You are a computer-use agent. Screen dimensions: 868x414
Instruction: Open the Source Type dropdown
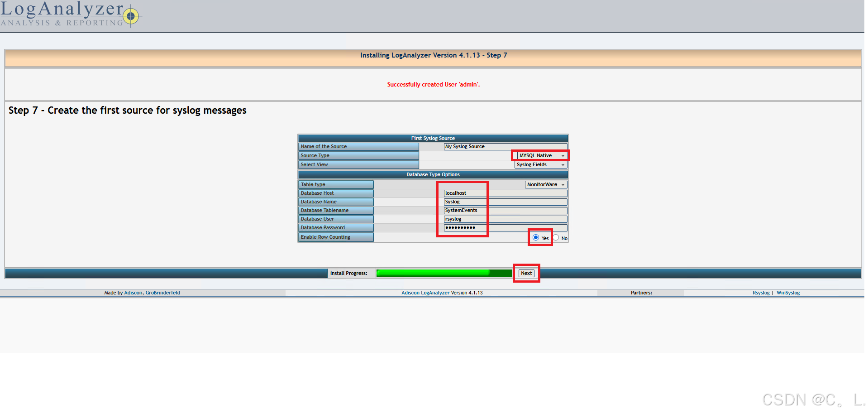point(542,156)
